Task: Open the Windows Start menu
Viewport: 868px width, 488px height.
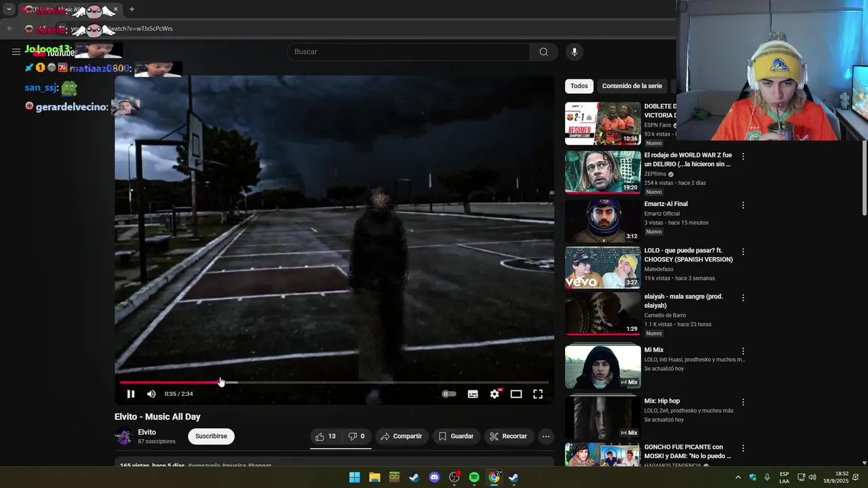Action: pos(355,477)
